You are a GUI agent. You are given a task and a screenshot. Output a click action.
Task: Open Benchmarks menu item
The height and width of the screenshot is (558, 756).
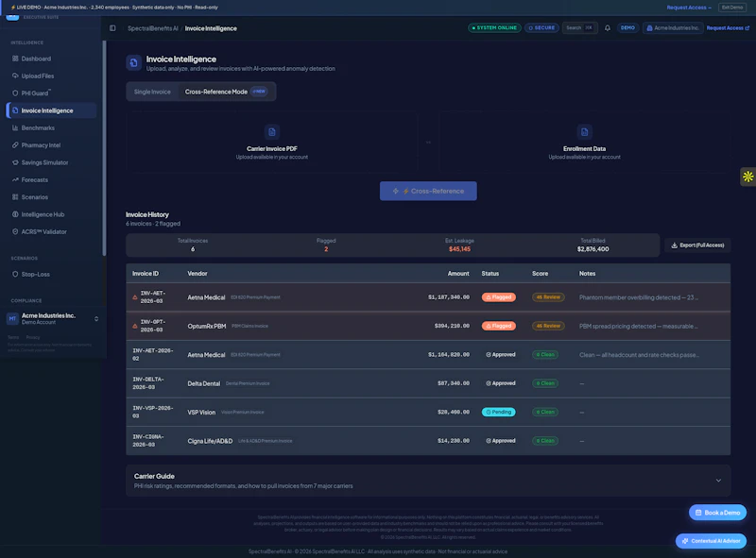[x=51, y=127]
